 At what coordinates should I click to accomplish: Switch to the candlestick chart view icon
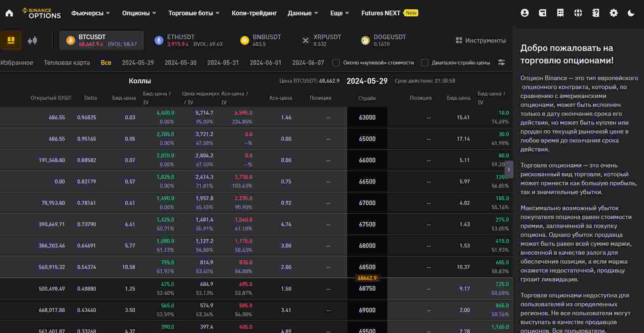(32, 40)
